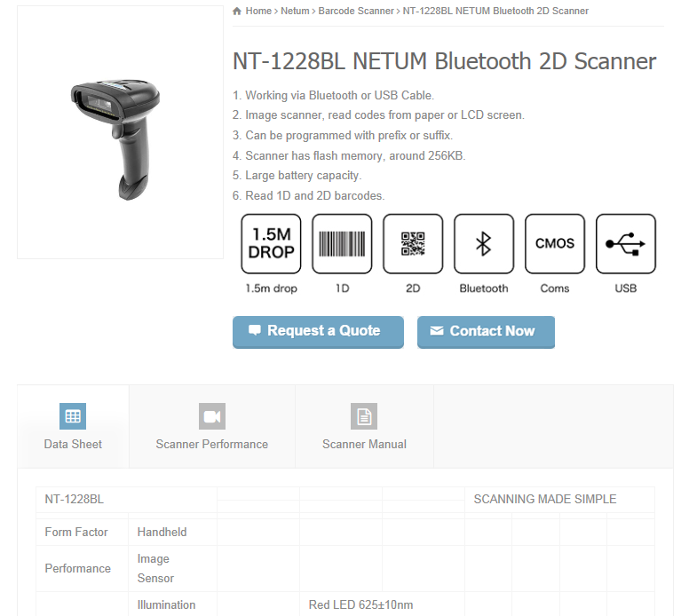
Task: Open the Netum breadcrumb link
Action: [295, 11]
